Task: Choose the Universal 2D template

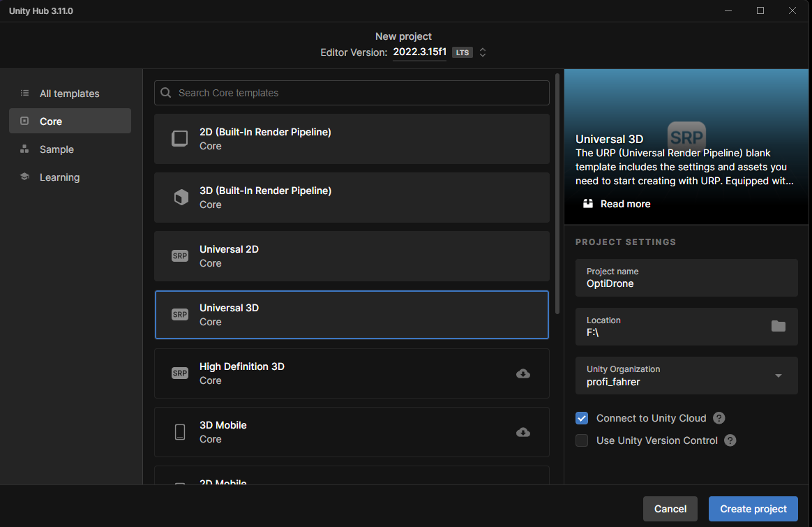Action: 352,256
